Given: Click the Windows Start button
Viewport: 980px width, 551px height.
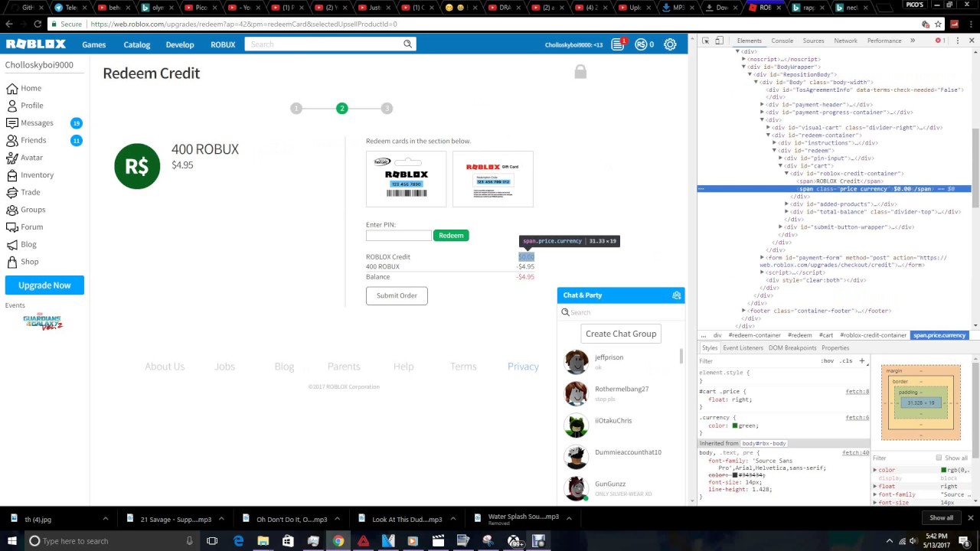Looking at the screenshot, I should coord(12,541).
